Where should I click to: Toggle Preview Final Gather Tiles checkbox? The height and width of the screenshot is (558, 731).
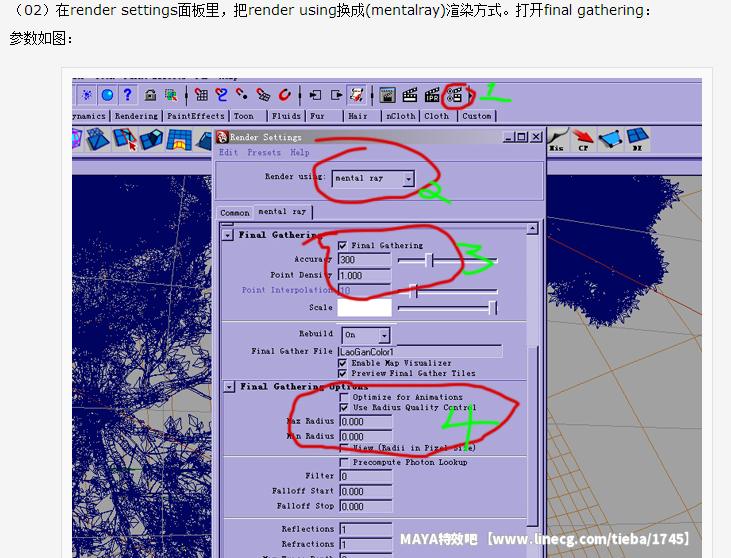click(343, 373)
